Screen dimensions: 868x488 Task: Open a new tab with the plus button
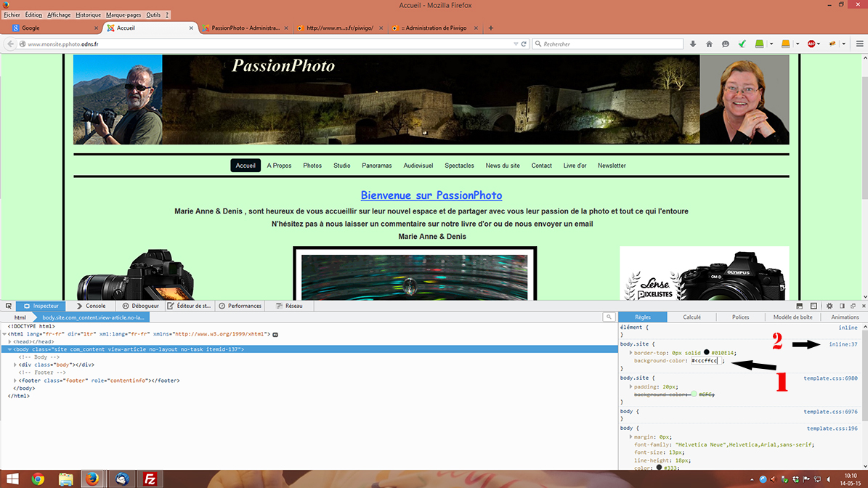(491, 28)
